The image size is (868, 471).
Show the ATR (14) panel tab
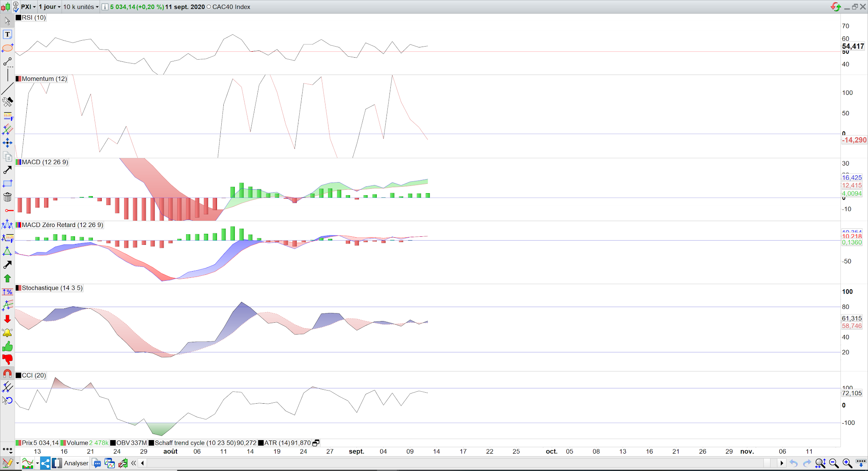(284, 443)
